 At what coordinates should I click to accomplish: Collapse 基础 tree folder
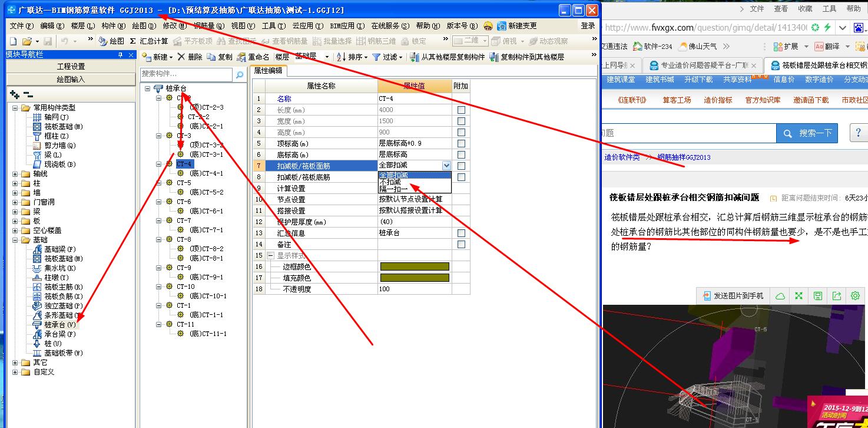click(15, 240)
